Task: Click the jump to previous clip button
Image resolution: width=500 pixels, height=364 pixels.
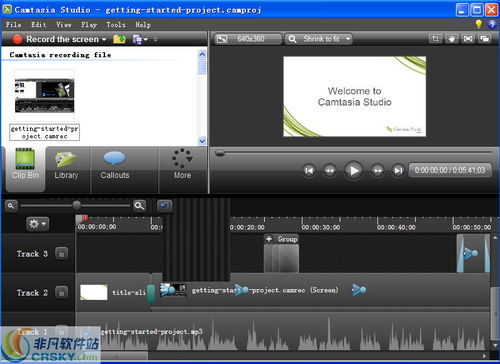Action: 309,171
